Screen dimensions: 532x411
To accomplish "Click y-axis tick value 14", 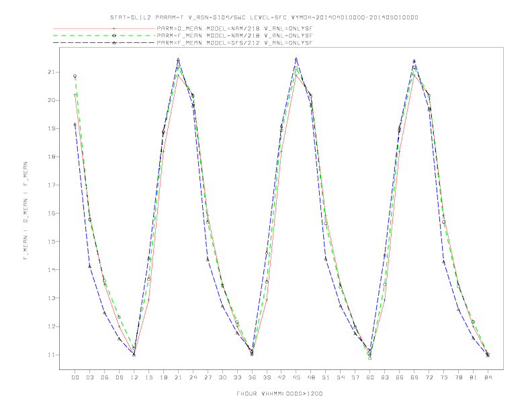I will [51, 270].
